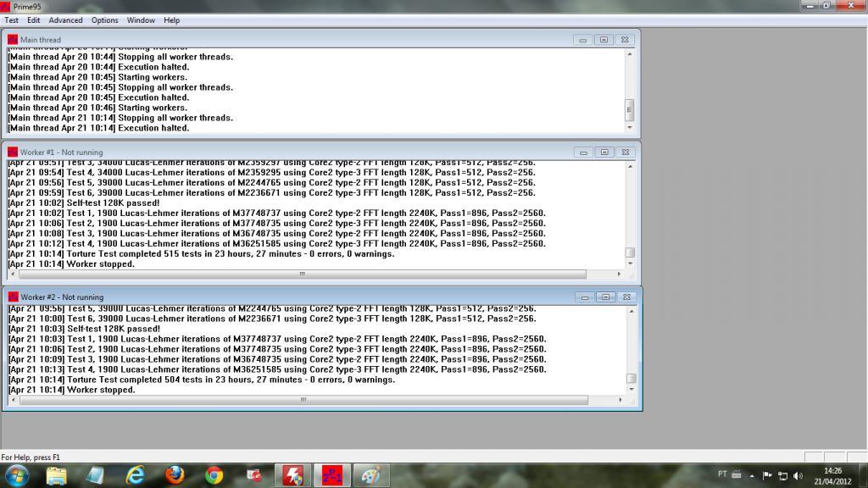Launch Google Chrome from taskbar

(214, 475)
